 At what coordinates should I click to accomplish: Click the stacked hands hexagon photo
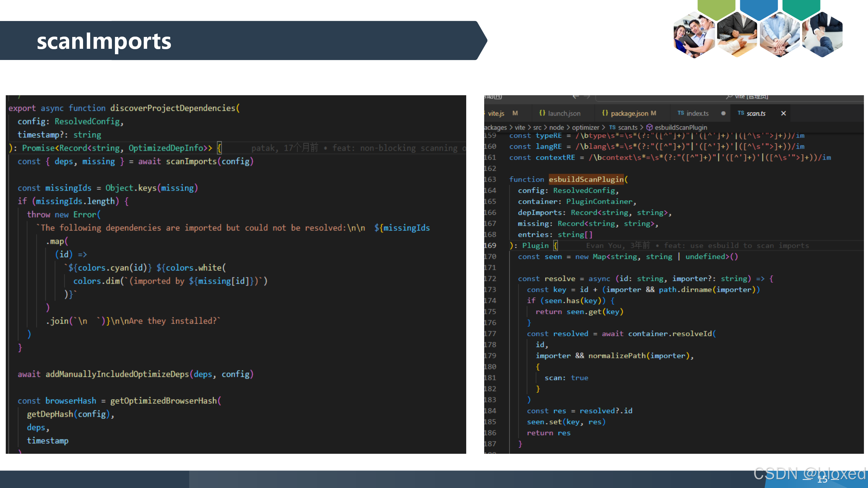tap(780, 35)
